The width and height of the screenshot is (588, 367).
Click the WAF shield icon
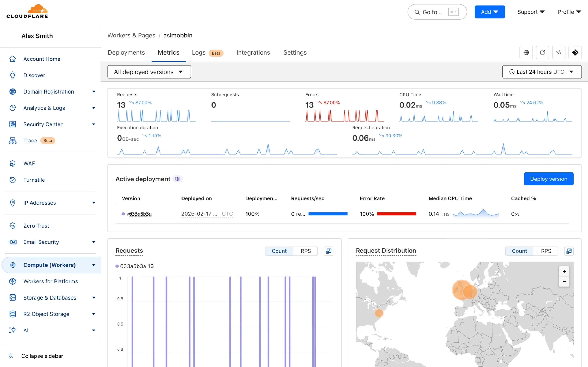pos(13,164)
